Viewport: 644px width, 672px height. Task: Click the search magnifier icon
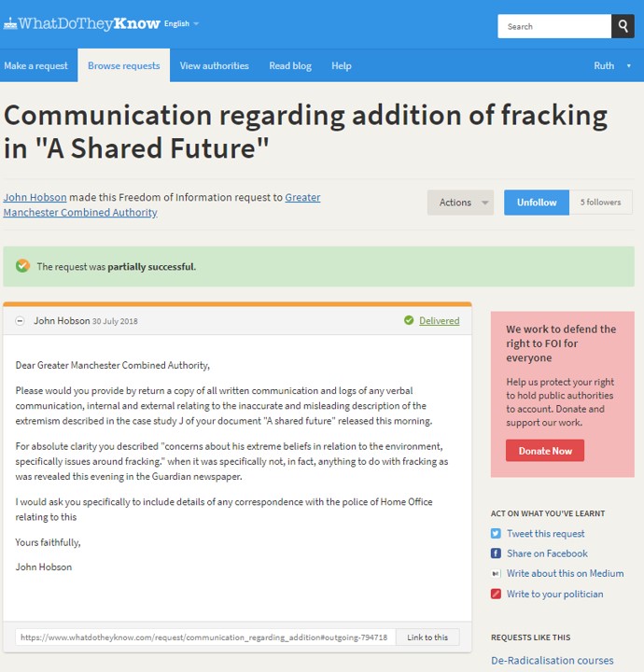click(623, 26)
